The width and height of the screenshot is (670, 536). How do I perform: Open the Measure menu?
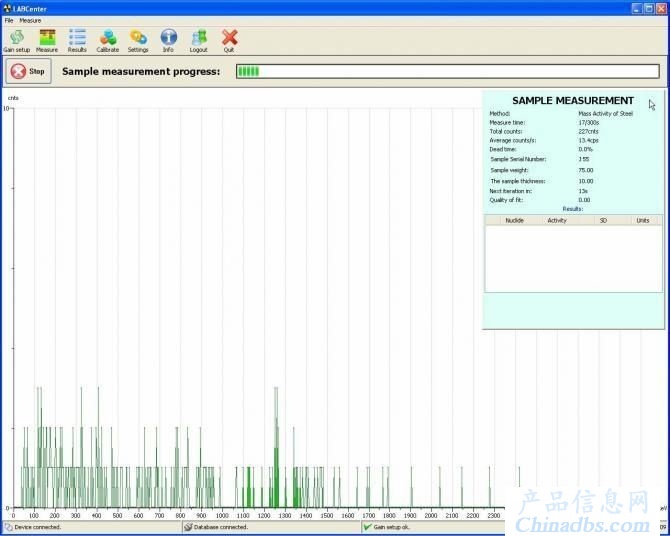(30, 21)
